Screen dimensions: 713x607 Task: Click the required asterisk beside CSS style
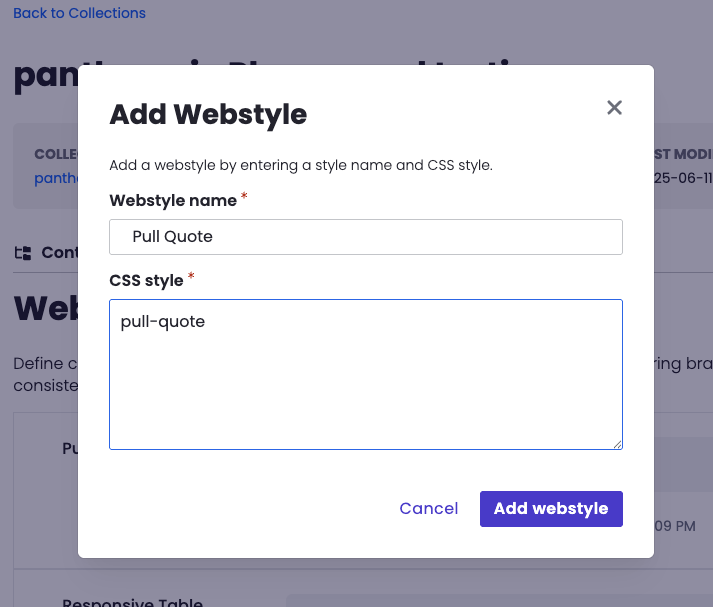click(x=191, y=278)
